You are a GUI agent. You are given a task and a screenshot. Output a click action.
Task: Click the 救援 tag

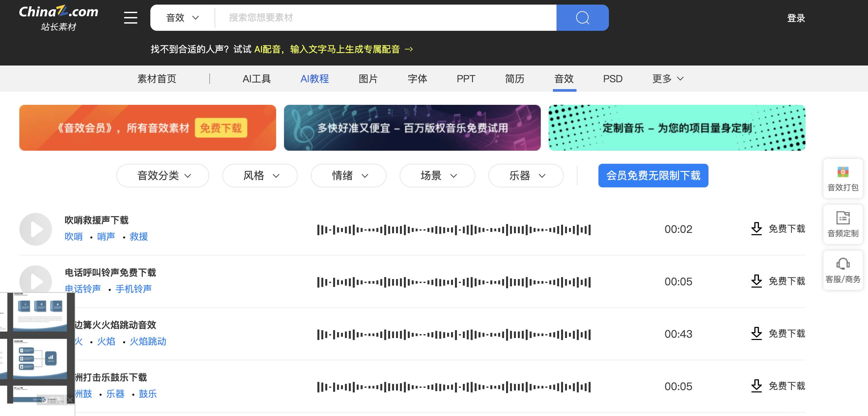(x=139, y=236)
